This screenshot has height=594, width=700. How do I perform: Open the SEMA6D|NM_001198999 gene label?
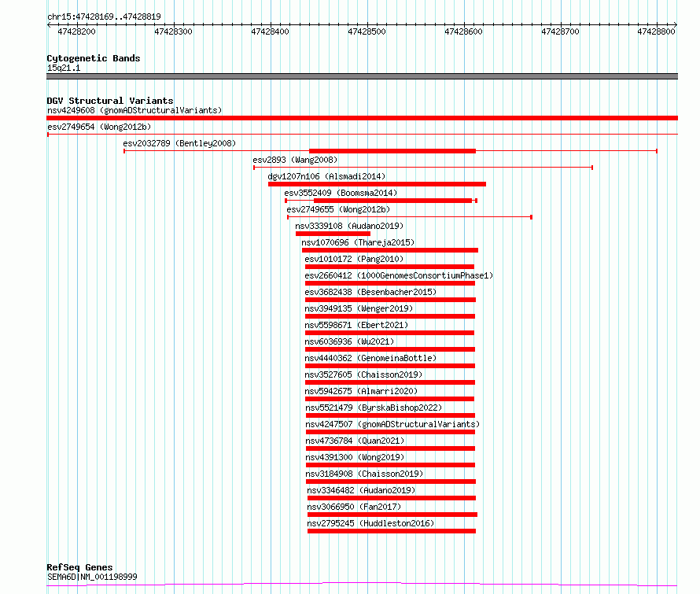pos(92,577)
